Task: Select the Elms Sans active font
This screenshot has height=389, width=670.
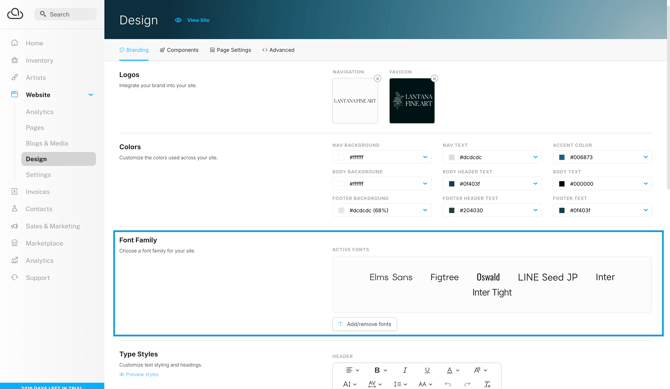Action: 391,277
